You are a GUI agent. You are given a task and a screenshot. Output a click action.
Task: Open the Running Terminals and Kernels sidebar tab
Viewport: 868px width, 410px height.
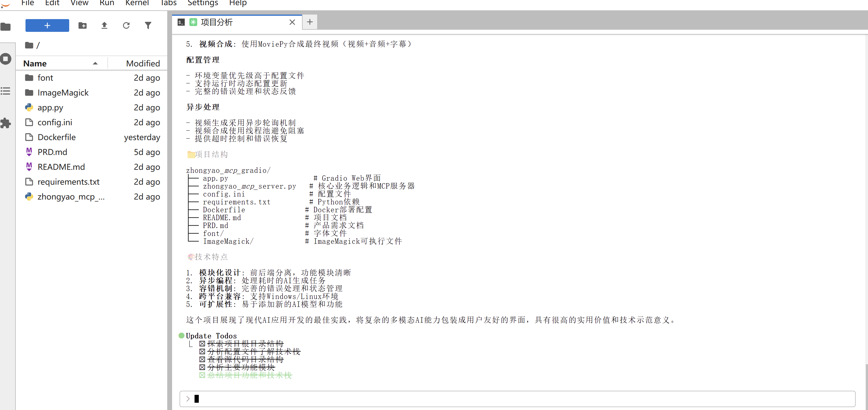point(6,59)
